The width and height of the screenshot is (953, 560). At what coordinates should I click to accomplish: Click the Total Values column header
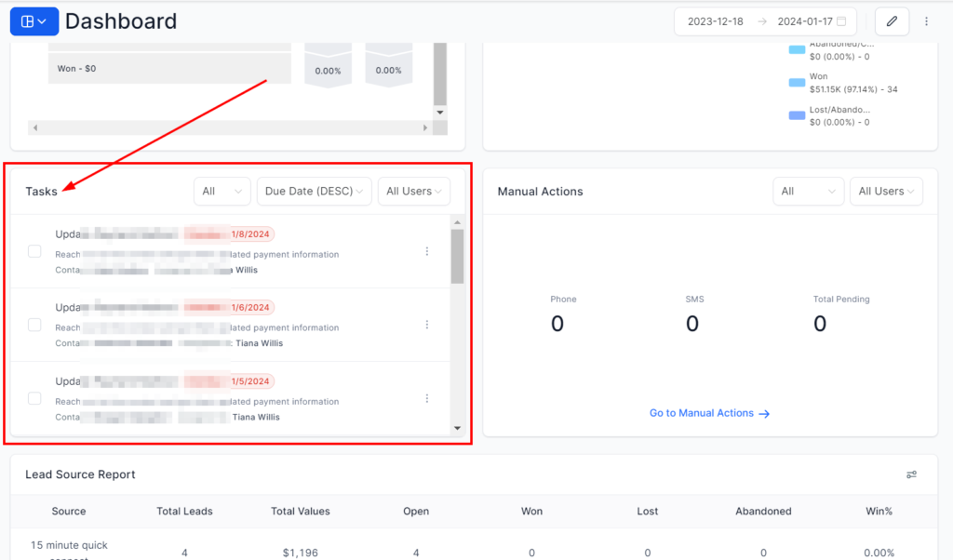coord(301,512)
